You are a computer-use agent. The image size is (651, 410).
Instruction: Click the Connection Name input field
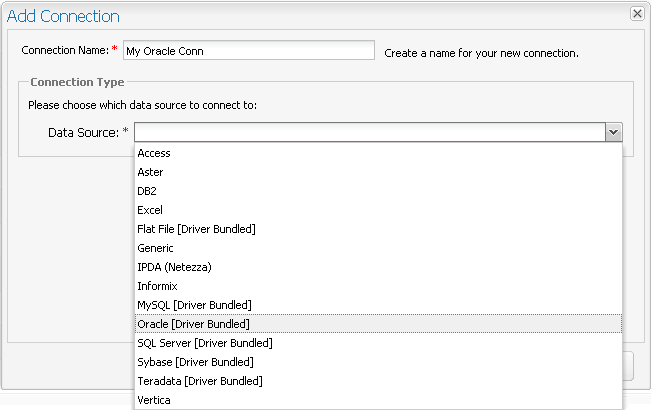pos(247,51)
